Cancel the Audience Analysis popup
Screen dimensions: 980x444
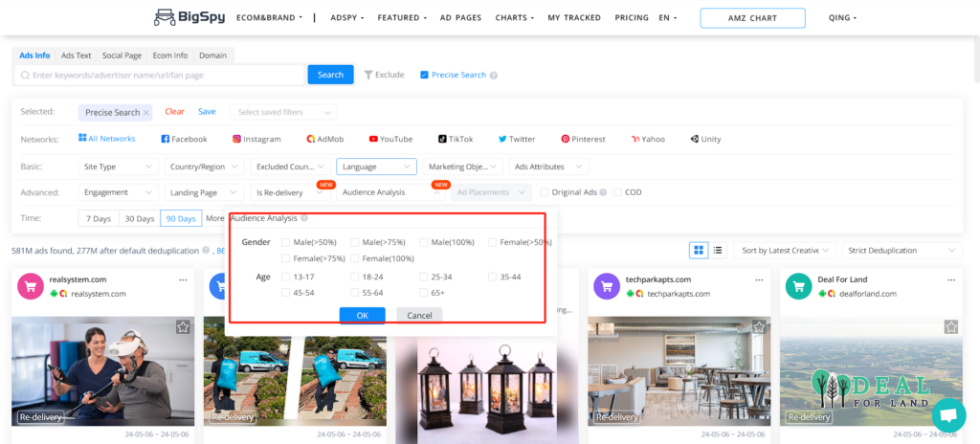(x=419, y=315)
